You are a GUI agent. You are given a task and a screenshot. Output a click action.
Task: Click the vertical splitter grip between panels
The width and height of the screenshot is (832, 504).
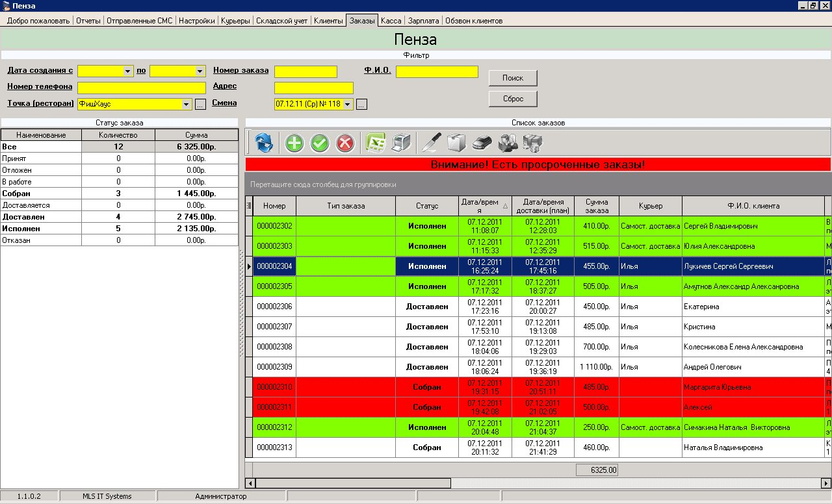click(x=242, y=303)
